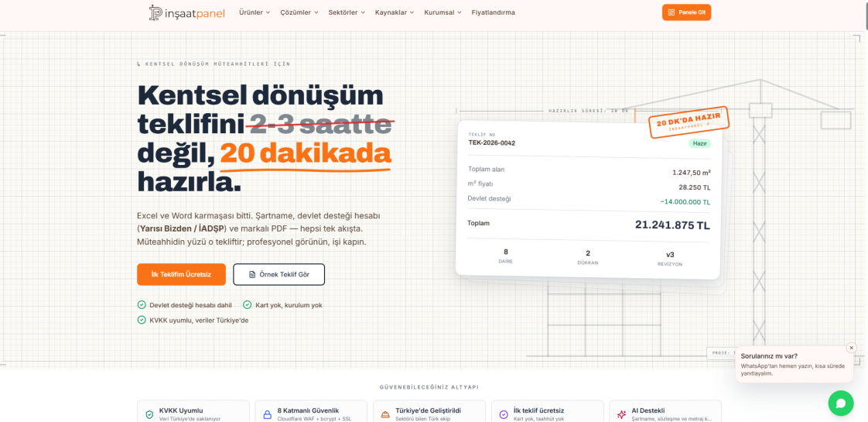Click the TEK-2026-0042 offer number
Viewport: 868px width, 422px height.
(x=491, y=143)
